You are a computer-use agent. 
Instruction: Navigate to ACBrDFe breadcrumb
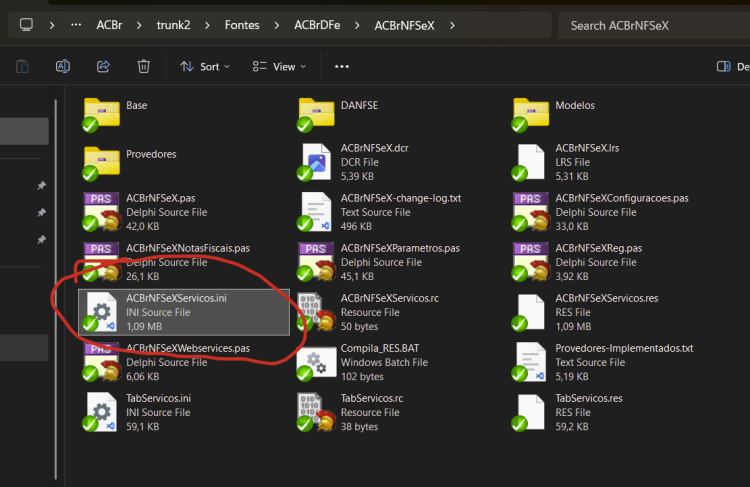(317, 25)
